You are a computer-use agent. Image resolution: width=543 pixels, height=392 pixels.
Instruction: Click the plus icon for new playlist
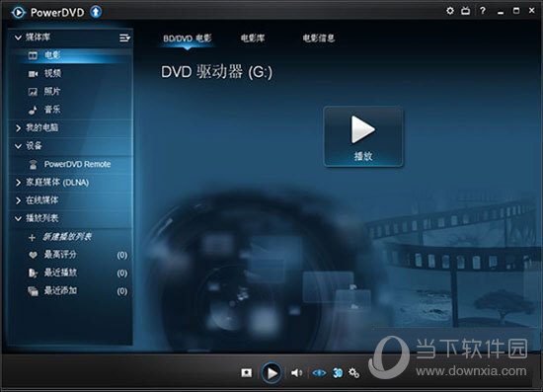32,238
